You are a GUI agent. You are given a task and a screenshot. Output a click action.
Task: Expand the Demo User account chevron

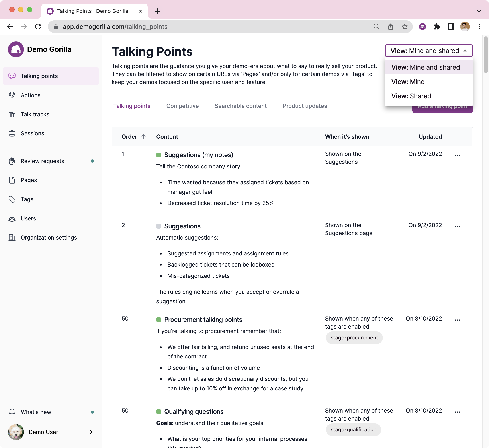pos(92,432)
